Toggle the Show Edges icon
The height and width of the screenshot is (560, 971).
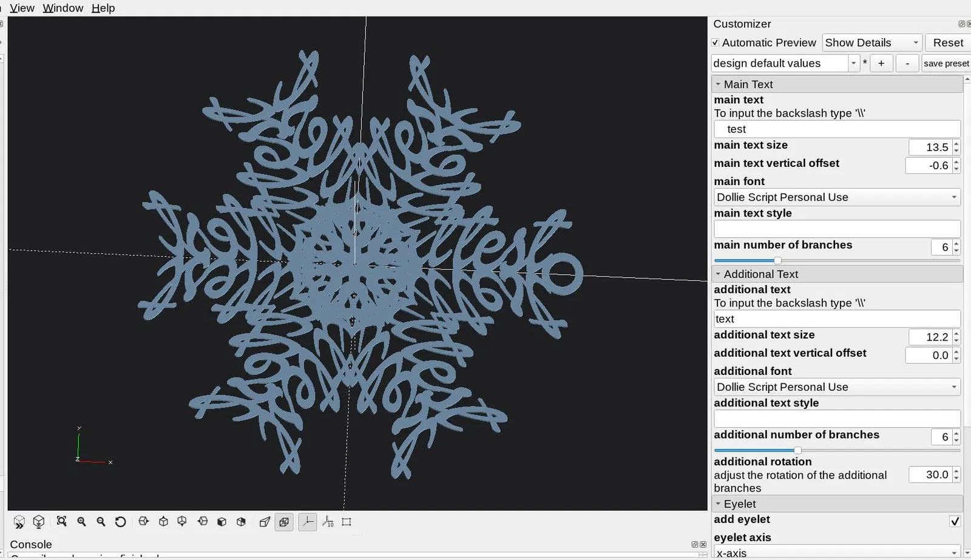pyautogui.click(x=347, y=522)
